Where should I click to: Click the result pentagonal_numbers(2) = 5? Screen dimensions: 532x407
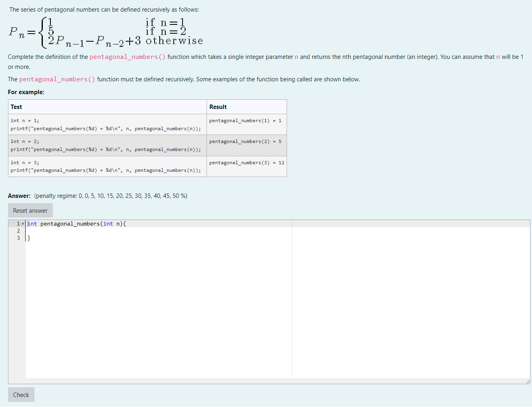point(246,141)
